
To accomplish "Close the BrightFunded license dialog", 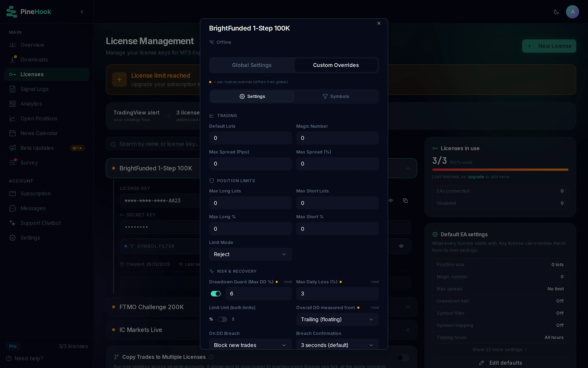I will click(379, 23).
